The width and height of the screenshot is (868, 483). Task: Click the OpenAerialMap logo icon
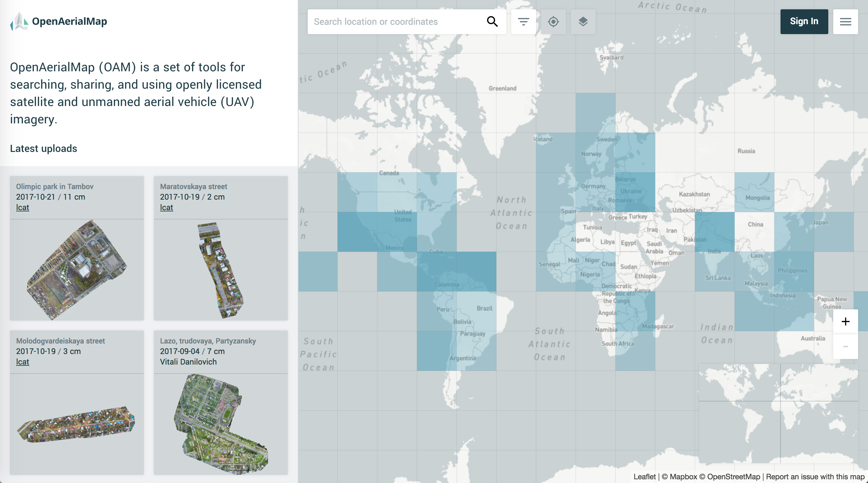pyautogui.click(x=19, y=21)
